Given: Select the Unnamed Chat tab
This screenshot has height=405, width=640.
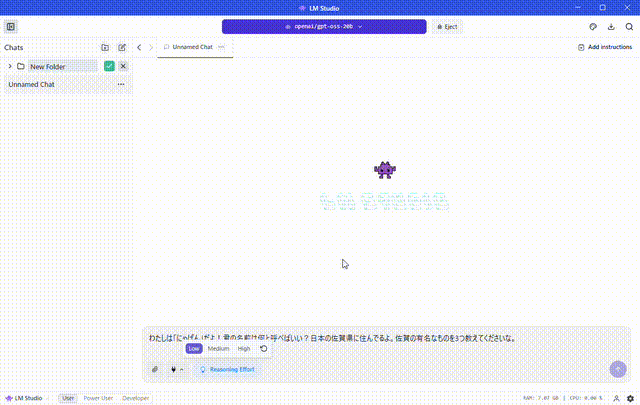Looking at the screenshot, I should point(192,47).
